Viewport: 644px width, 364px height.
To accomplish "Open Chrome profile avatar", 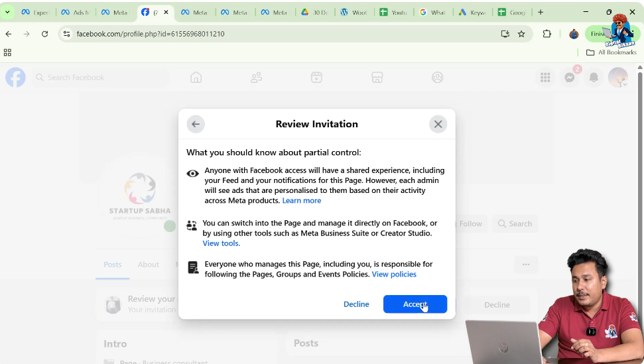I will click(x=574, y=34).
